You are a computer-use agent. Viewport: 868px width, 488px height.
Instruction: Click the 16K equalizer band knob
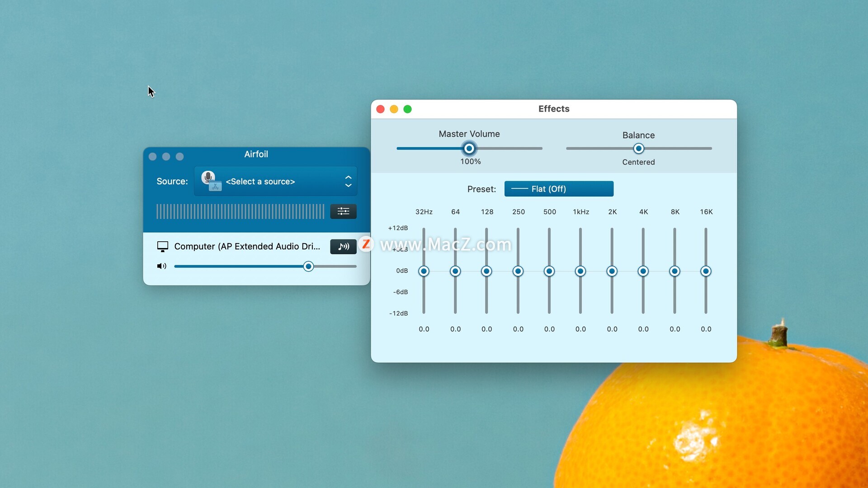[706, 271]
